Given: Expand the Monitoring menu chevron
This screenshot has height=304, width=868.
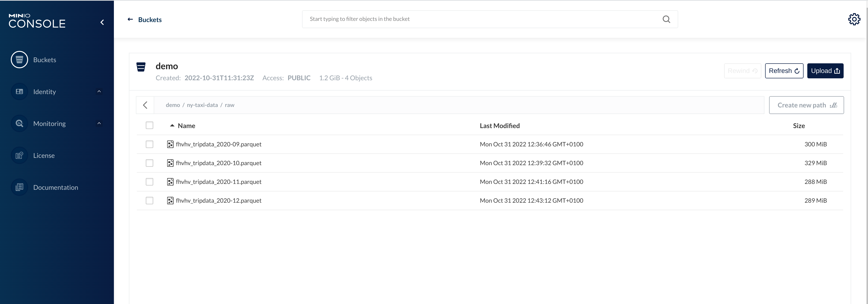Looking at the screenshot, I should 99,123.
